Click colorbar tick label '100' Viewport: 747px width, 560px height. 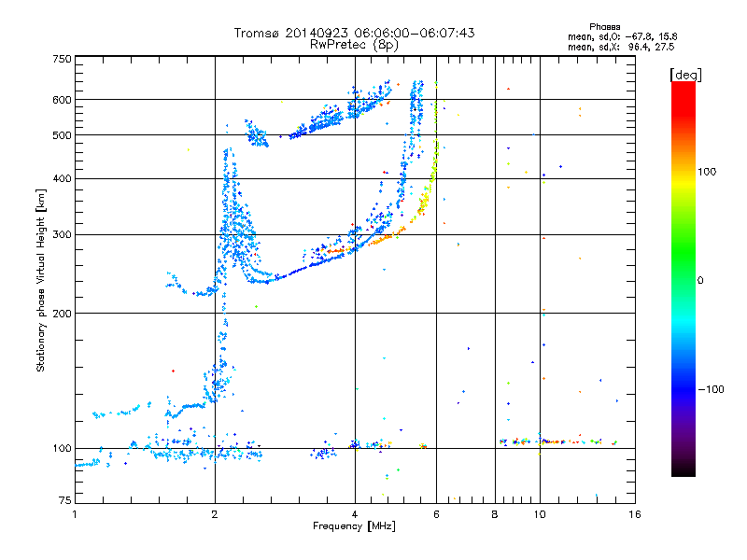707,172
